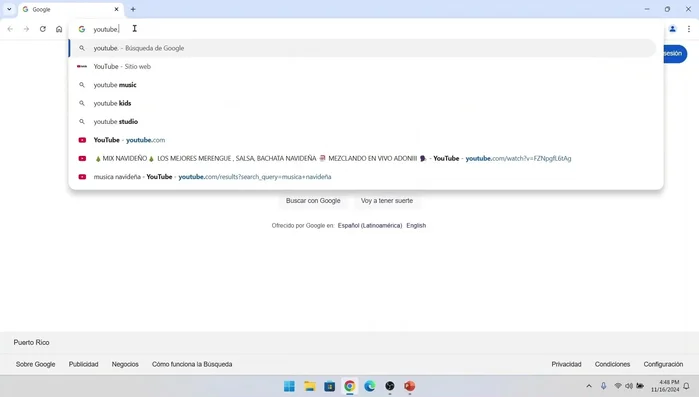The height and width of the screenshot is (397, 699).
Task: Open the Chrome three-dot menu
Action: point(689,29)
